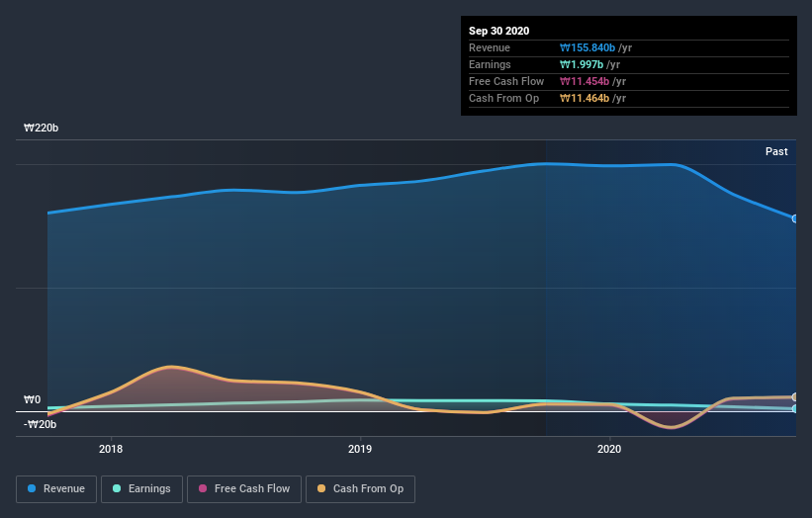
Task: Click the Cash From Op endpoint marker
Action: click(794, 397)
